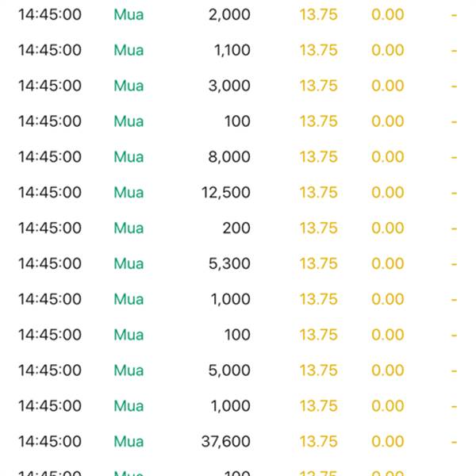Screen dimensions: 476x476
Task: Click the 0.00 change value beside 200
Action: point(388,228)
